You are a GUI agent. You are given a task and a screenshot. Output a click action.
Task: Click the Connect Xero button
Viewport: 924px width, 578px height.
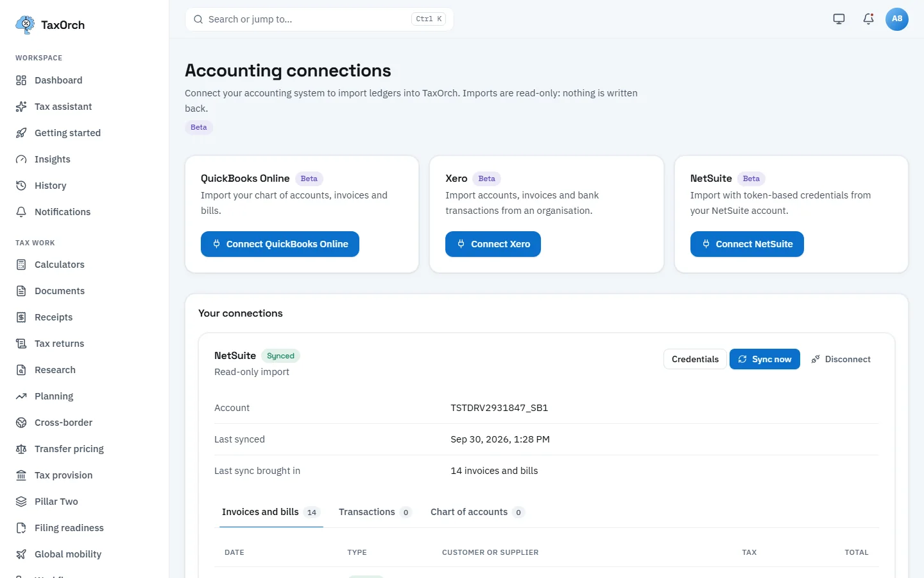(493, 244)
